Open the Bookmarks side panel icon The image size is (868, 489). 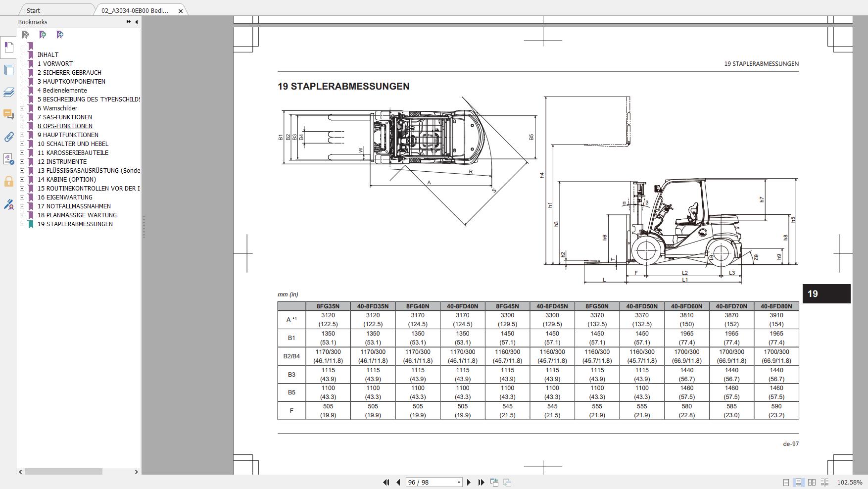pyautogui.click(x=8, y=48)
